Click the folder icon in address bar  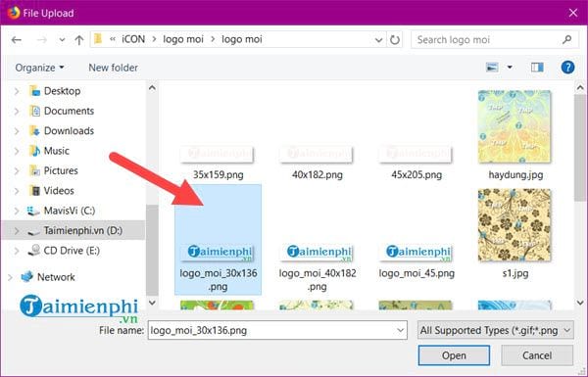[x=98, y=39]
